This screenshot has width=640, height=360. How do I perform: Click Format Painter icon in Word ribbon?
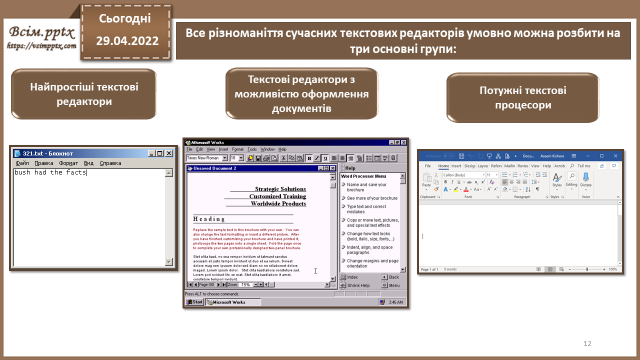click(x=436, y=189)
